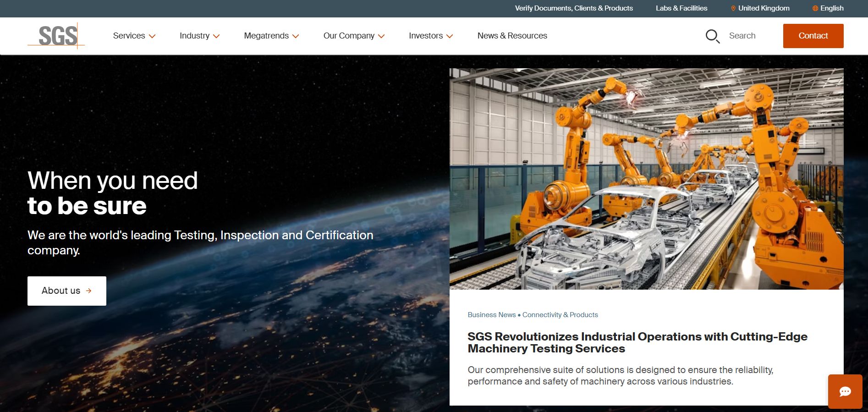
Task: Open Verify Documents, Clients & Products link
Action: coord(574,8)
